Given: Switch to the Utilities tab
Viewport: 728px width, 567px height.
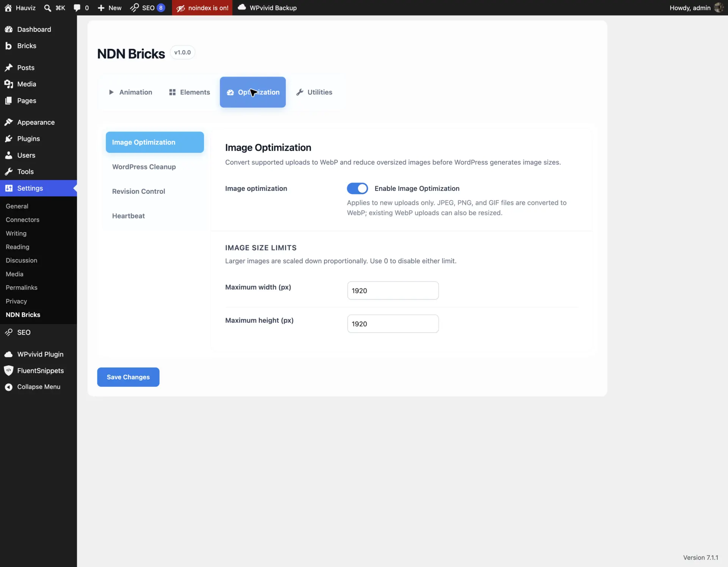Looking at the screenshot, I should pos(314,92).
